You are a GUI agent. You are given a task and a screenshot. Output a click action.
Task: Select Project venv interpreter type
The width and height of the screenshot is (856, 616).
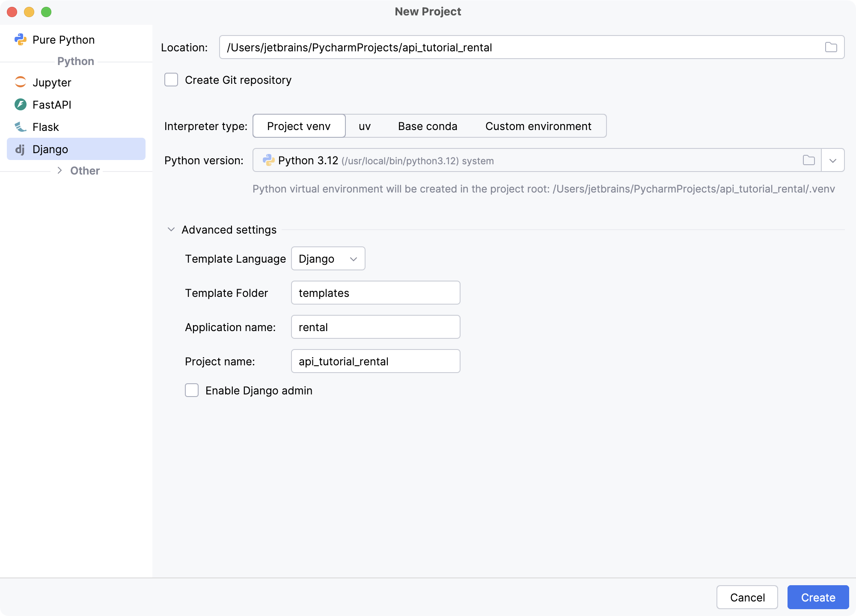click(x=299, y=126)
